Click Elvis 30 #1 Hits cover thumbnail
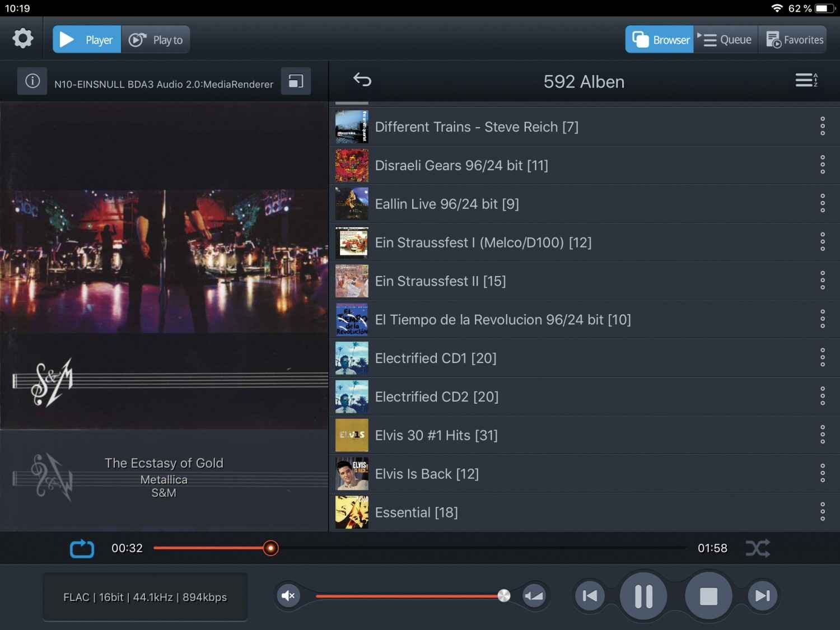Image resolution: width=840 pixels, height=630 pixels. click(352, 435)
